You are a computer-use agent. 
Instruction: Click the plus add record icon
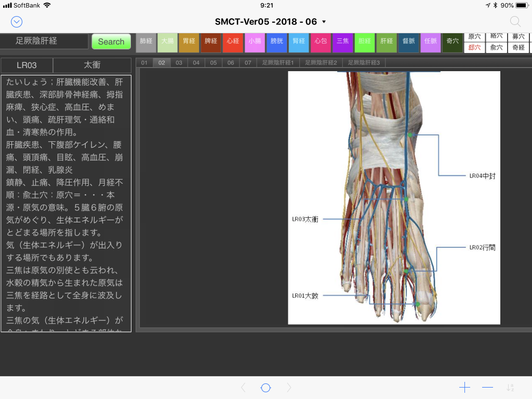pos(464,388)
